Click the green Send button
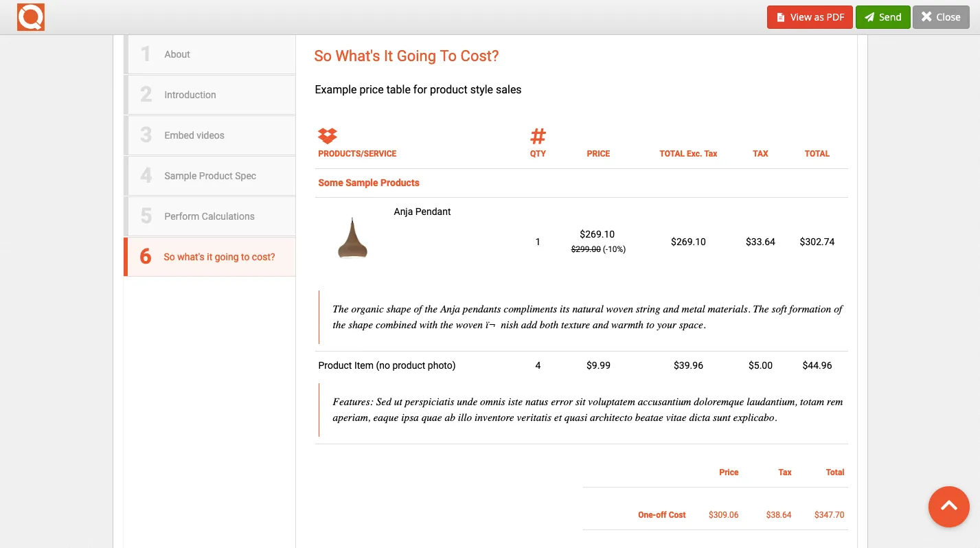 coord(883,16)
